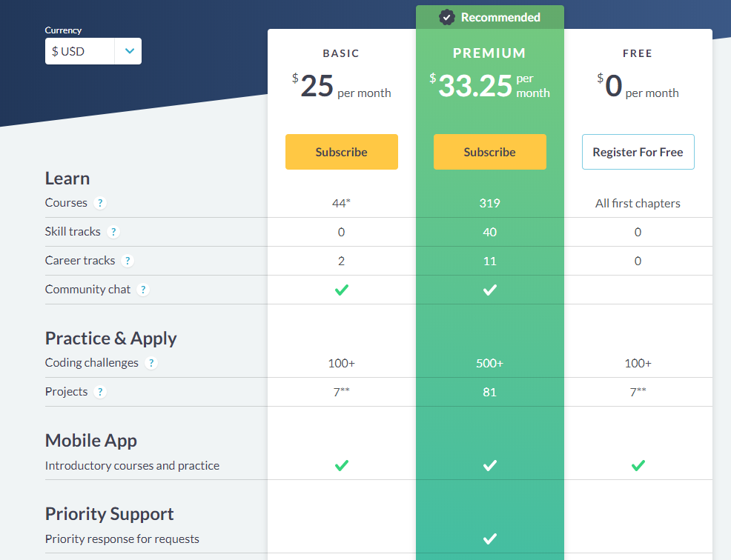The width and height of the screenshot is (731, 560).
Task: Click the Recommended banner above Premium
Action: (x=490, y=17)
